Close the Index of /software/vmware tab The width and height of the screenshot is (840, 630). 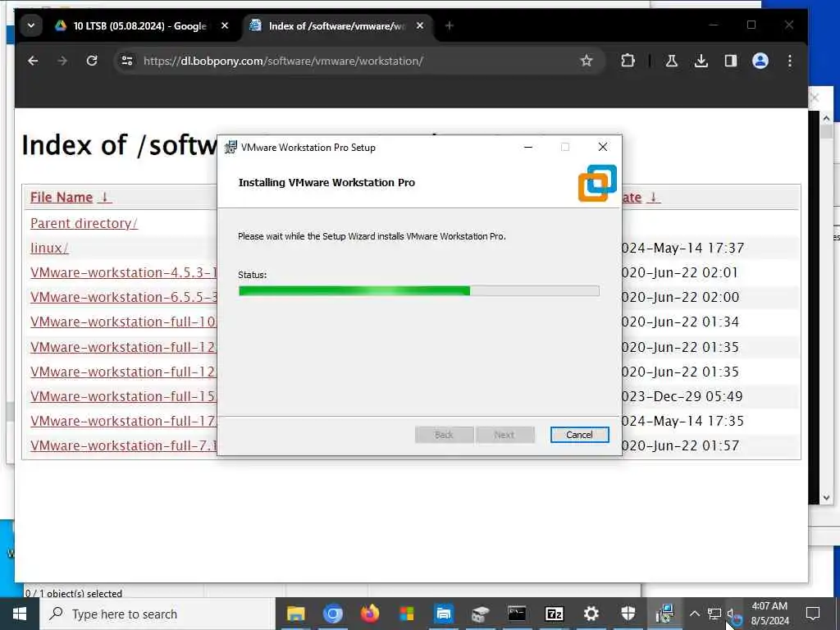pos(420,25)
